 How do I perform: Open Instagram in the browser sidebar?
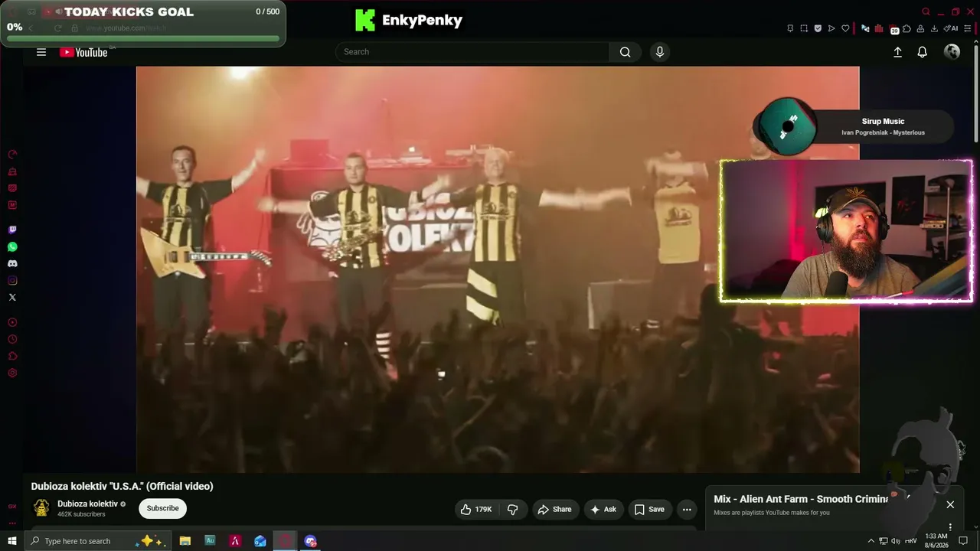[x=12, y=280]
